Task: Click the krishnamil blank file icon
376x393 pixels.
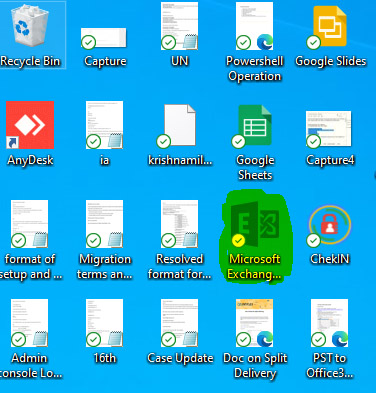Action: point(179,126)
